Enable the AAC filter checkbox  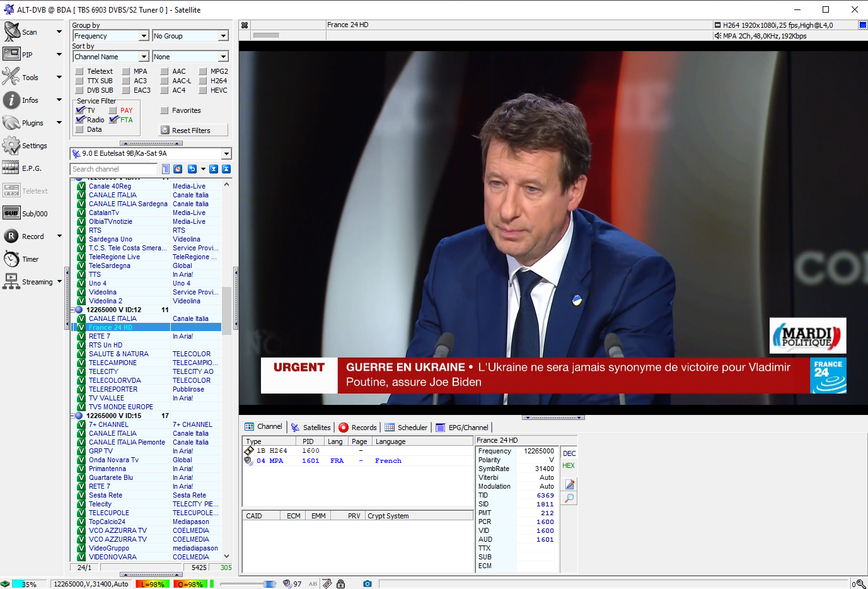coord(165,71)
